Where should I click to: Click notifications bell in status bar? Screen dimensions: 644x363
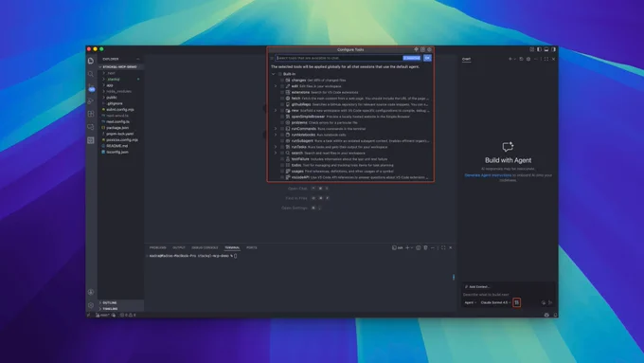[555, 315]
